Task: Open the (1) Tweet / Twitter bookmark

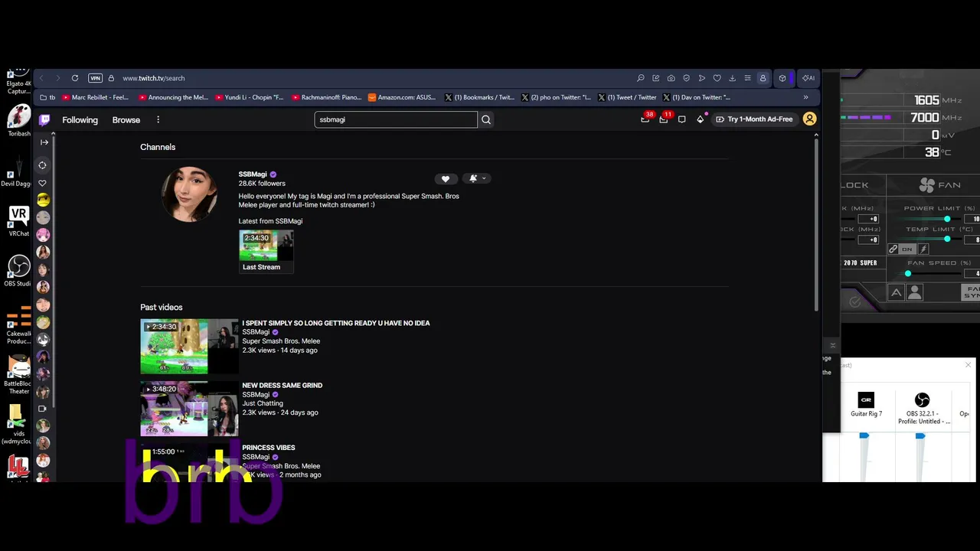Action: click(x=627, y=97)
